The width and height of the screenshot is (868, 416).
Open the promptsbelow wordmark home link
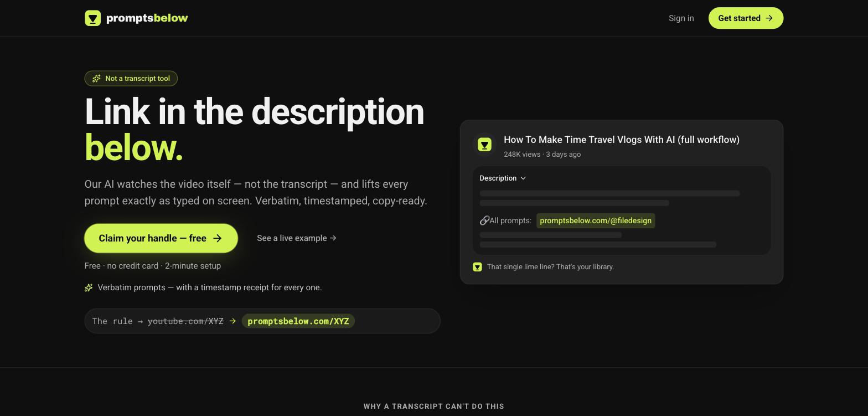coord(147,18)
